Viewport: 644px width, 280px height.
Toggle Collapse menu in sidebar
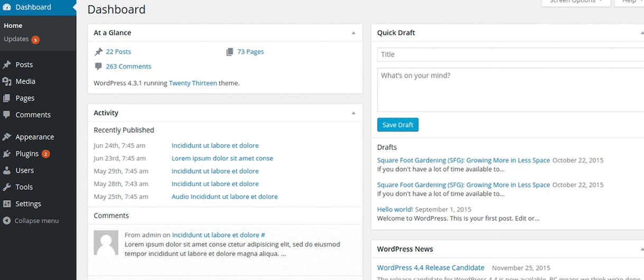31,221
